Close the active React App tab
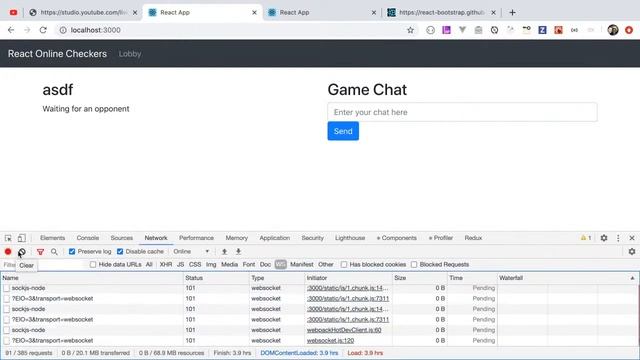This screenshot has height=360, width=640. [x=254, y=12]
